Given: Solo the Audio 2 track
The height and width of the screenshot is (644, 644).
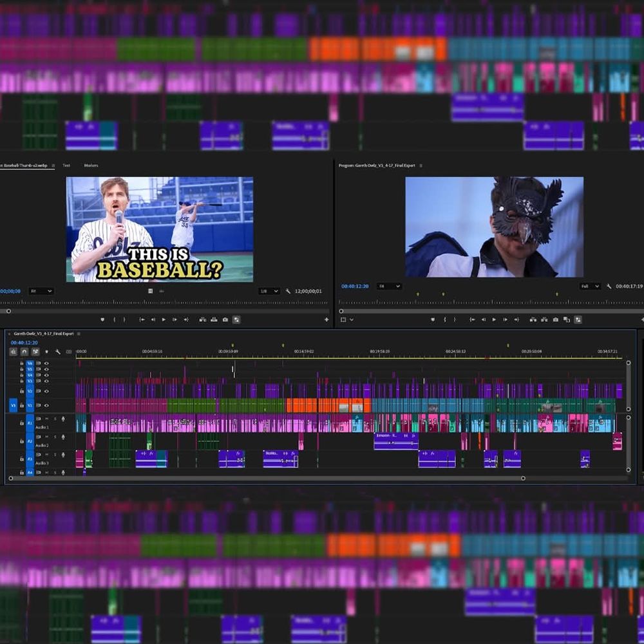Looking at the screenshot, I should click(x=55, y=437).
